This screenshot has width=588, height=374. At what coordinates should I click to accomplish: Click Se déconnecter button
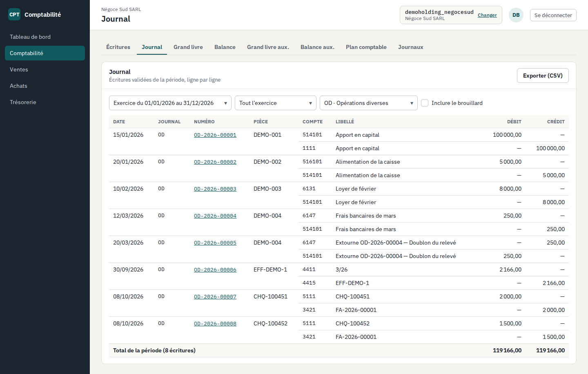(x=553, y=15)
